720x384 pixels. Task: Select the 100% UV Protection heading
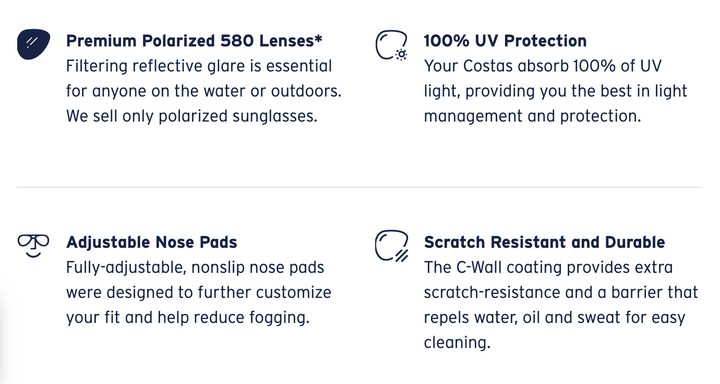[x=505, y=41]
